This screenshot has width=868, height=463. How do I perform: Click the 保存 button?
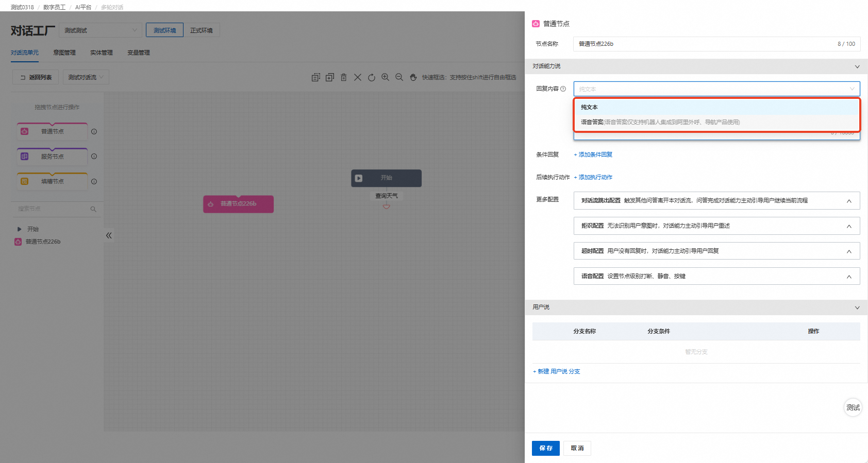click(546, 448)
